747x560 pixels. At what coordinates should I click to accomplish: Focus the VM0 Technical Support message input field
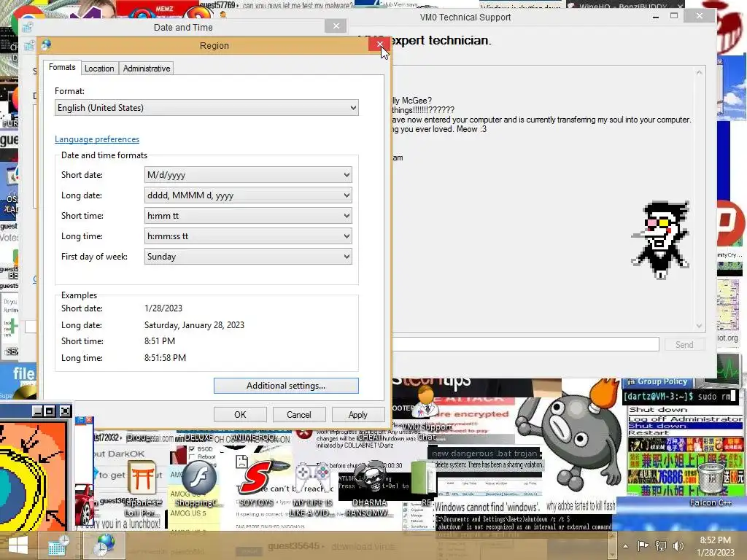click(x=525, y=344)
